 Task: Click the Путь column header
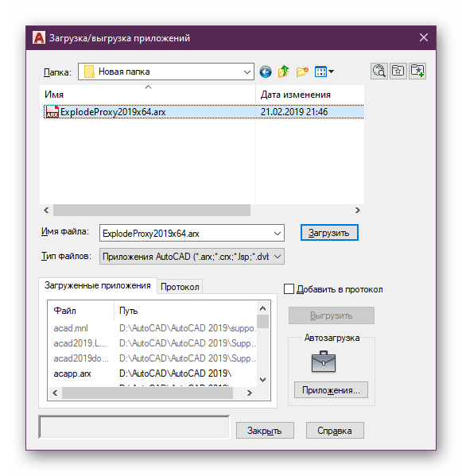tap(185, 311)
